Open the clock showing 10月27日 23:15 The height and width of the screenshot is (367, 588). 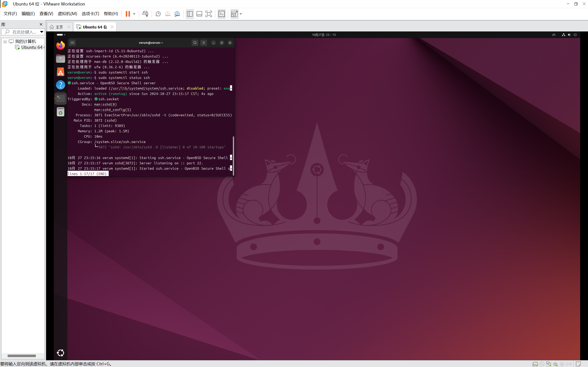click(x=324, y=35)
